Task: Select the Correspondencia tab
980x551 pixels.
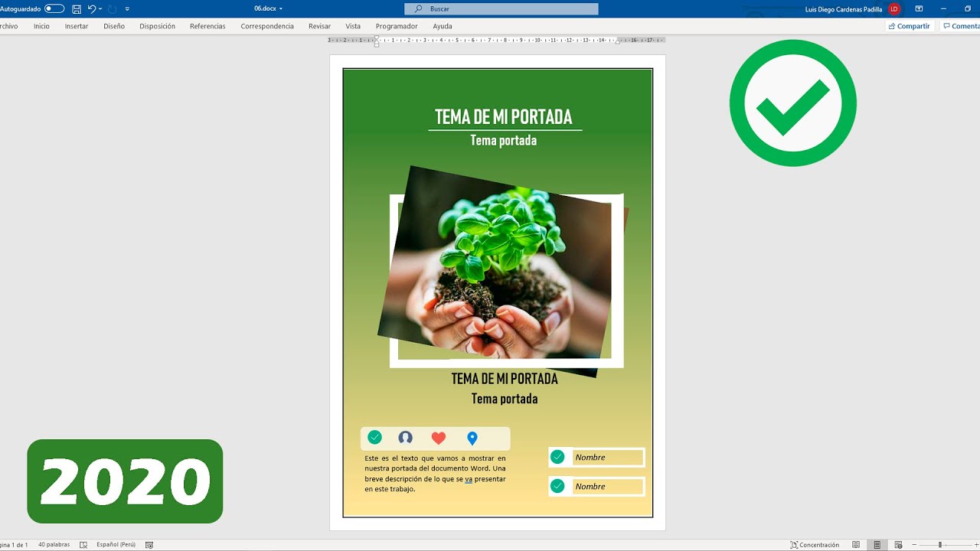Action: 267,26
